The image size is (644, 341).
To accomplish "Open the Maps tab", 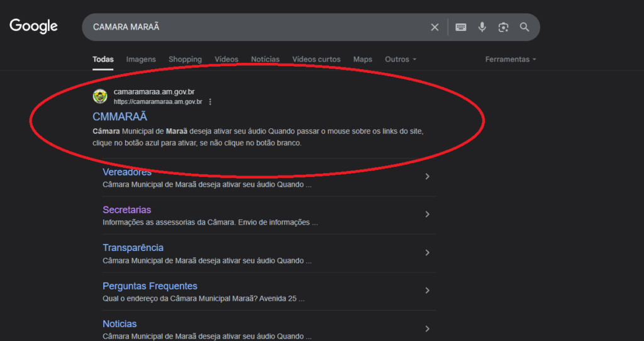I will [x=362, y=59].
